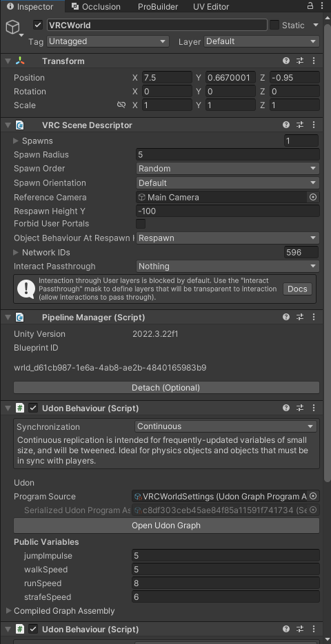This screenshot has height=644, width=331.
Task: Toggle the VRCWorld GameObject active checkbox
Action: (38, 25)
